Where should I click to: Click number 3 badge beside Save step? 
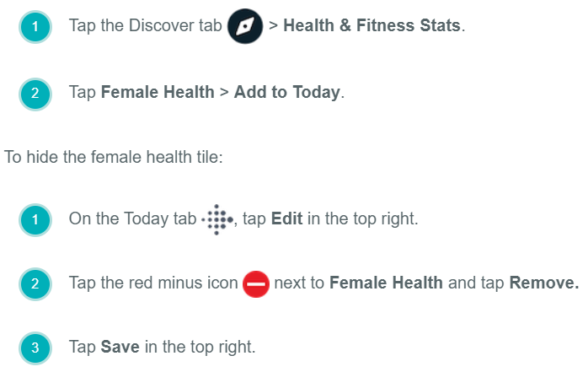pyautogui.click(x=35, y=348)
